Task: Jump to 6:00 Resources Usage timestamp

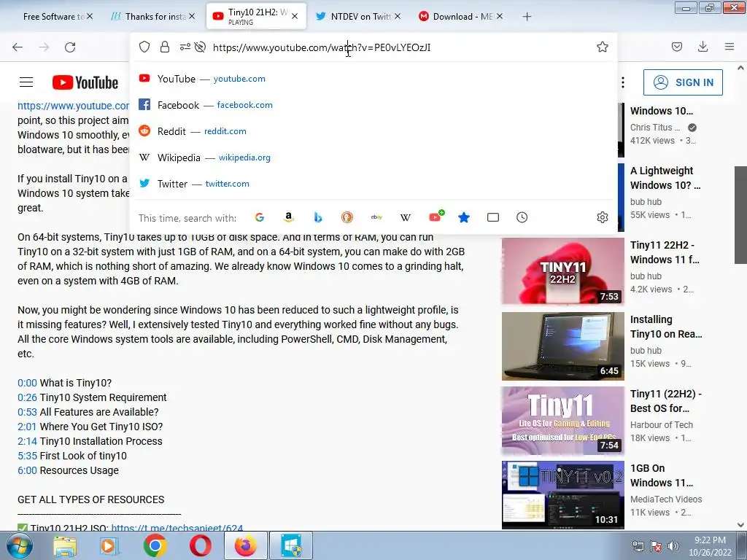Action: [x=27, y=470]
